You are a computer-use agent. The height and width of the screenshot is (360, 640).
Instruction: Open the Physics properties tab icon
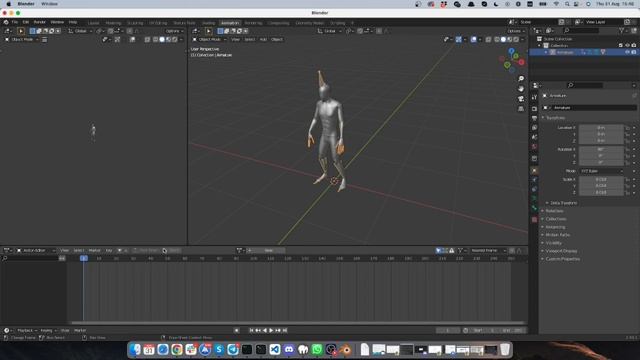coord(534,180)
